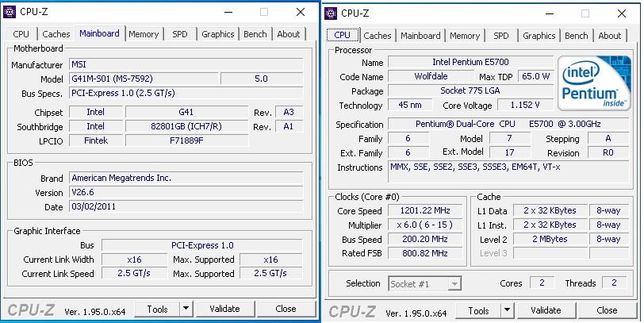The height and width of the screenshot is (323, 644).
Task: Click the Tools button in the left window
Action: [x=157, y=309]
